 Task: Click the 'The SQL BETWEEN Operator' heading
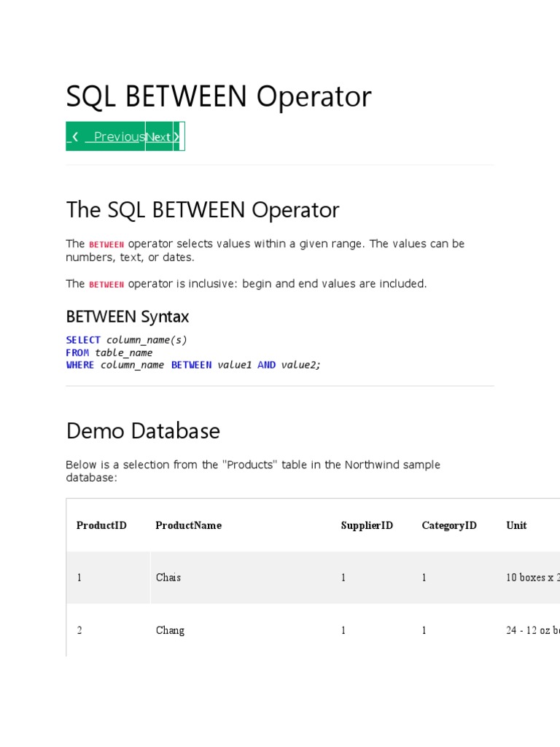203,210
